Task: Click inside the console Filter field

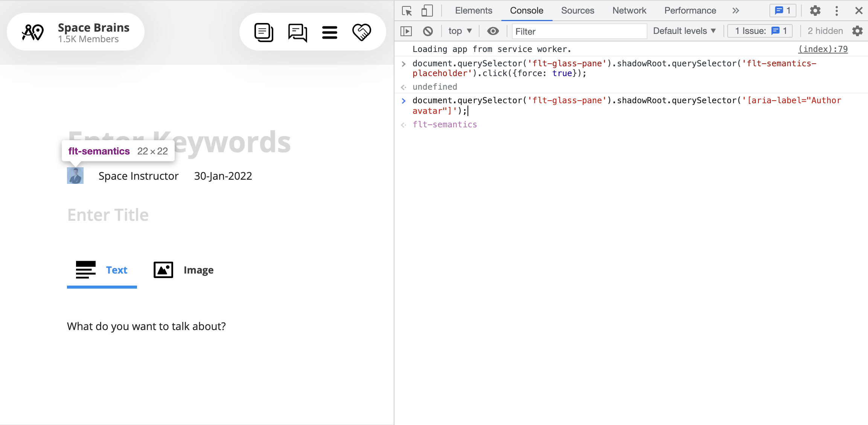Action: pos(579,31)
